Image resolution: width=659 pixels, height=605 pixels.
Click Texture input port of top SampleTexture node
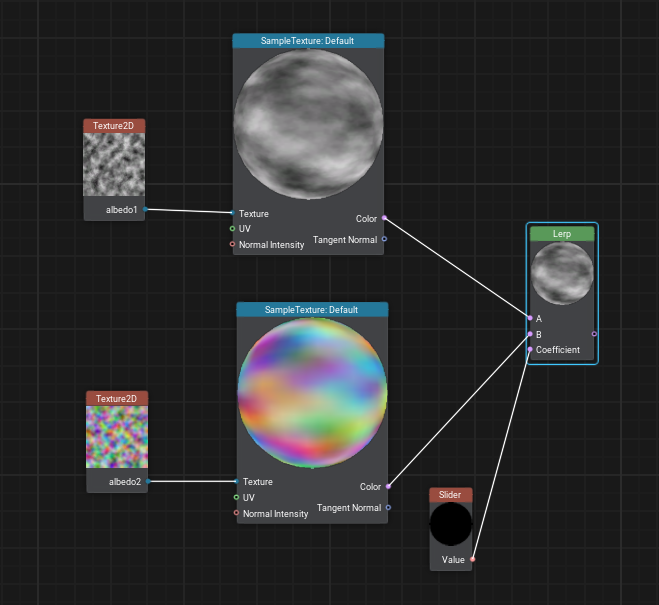tap(232, 213)
